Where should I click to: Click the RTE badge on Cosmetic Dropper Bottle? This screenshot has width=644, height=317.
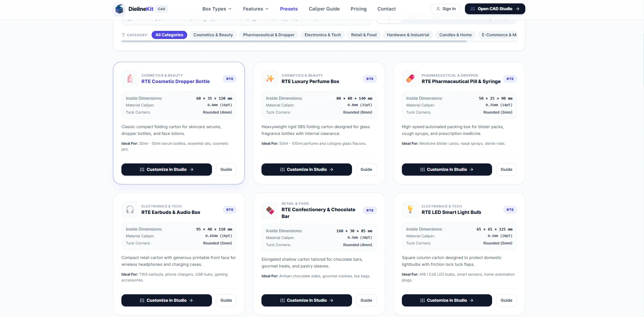click(230, 79)
